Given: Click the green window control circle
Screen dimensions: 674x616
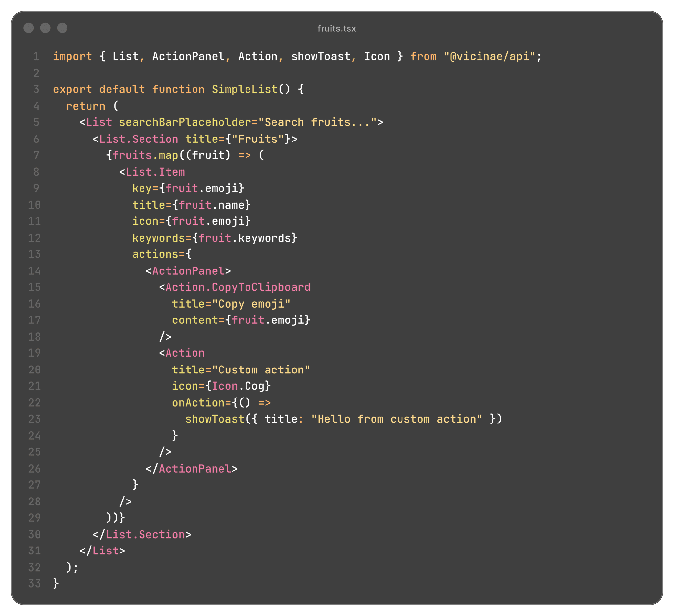Looking at the screenshot, I should pyautogui.click(x=62, y=28).
